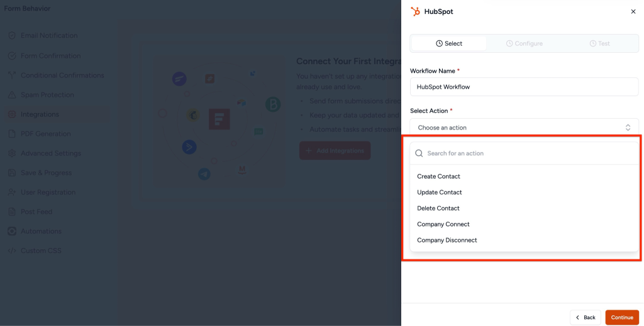Screen dimensions: 644x326
Task: Click the magnifier icon in action search
Action: pos(419,153)
